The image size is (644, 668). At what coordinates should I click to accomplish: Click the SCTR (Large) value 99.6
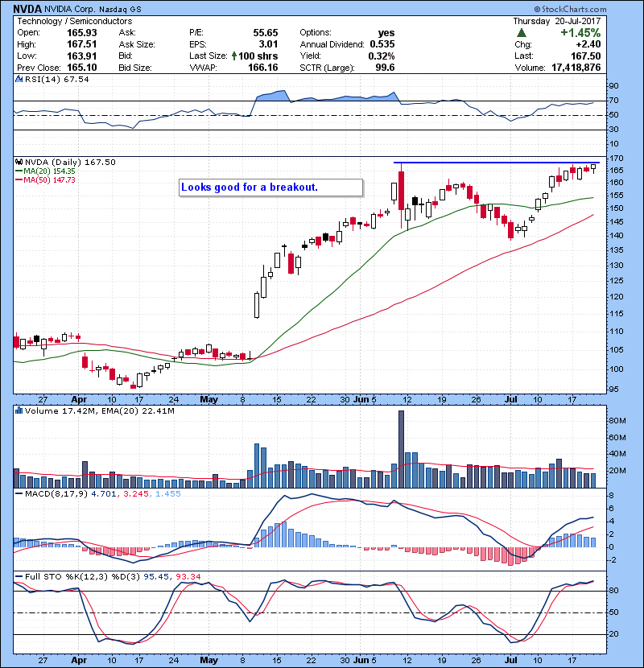coord(386,68)
